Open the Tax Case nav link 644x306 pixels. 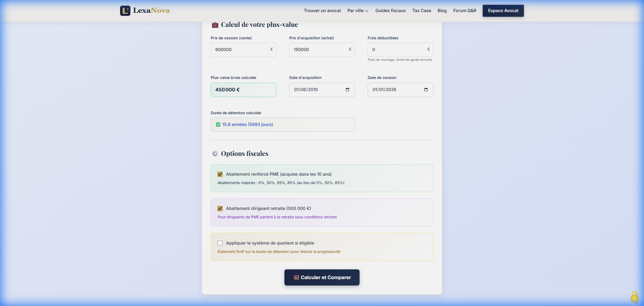tap(422, 11)
